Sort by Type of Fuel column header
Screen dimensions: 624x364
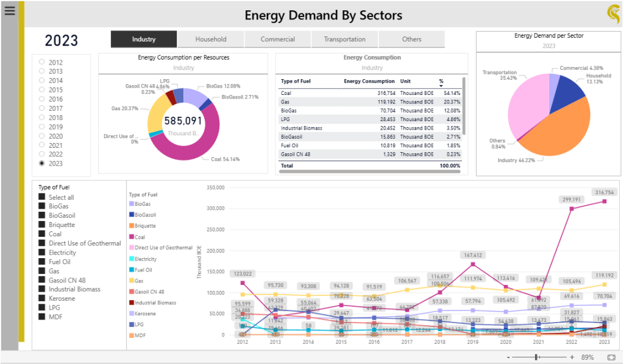(296, 81)
